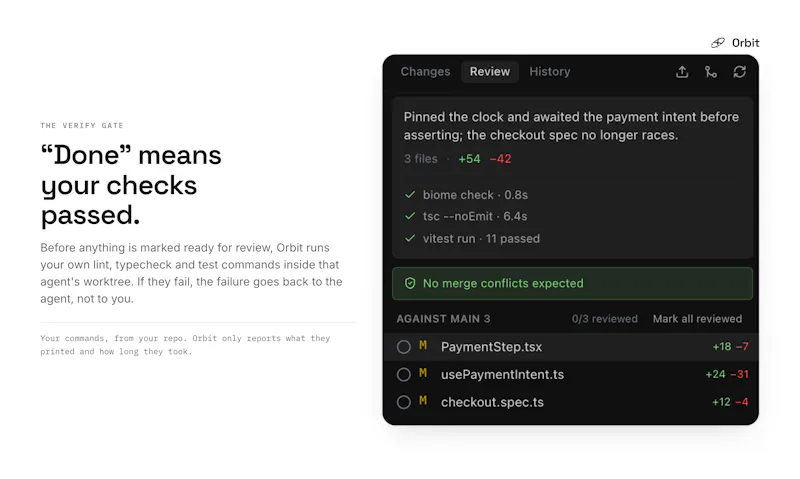Select the Review tab
The image size is (800, 479).
coord(490,71)
